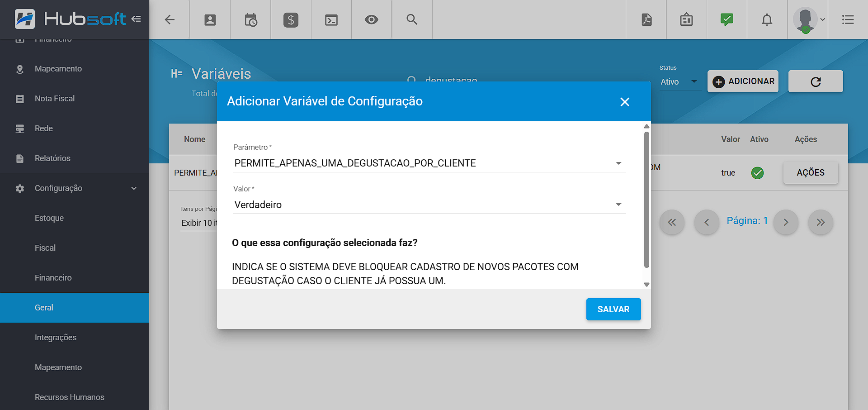Viewport: 868px width, 410px height.
Task: Open the terminal console toolbar icon
Action: click(x=331, y=20)
